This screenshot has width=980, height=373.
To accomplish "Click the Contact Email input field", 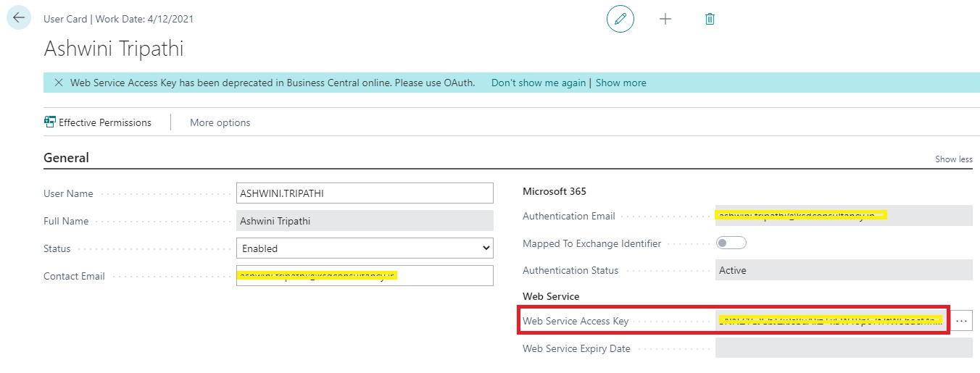I will click(365, 276).
